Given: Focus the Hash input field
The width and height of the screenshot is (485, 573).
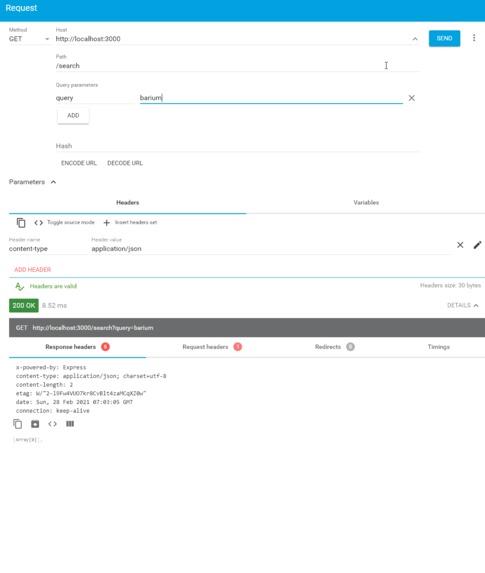Looking at the screenshot, I should (x=238, y=146).
